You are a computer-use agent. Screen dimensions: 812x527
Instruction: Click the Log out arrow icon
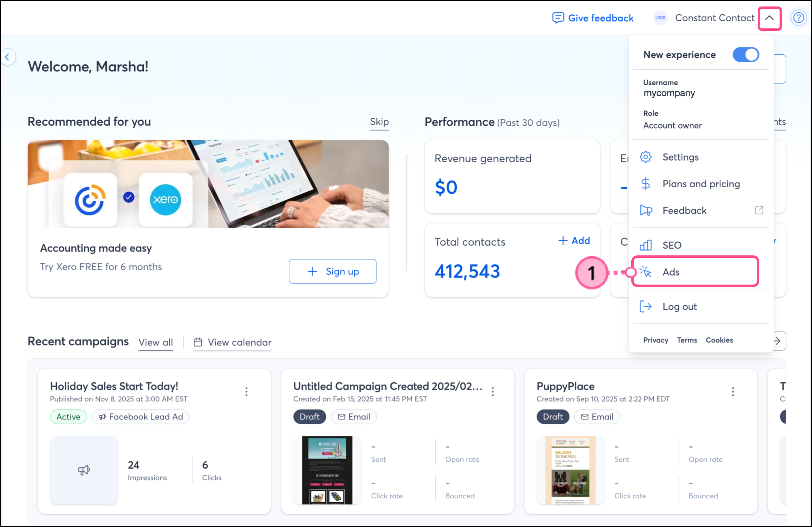(645, 306)
